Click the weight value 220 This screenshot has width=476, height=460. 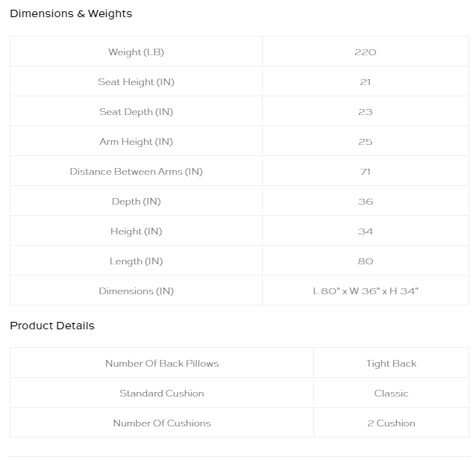[x=365, y=52]
